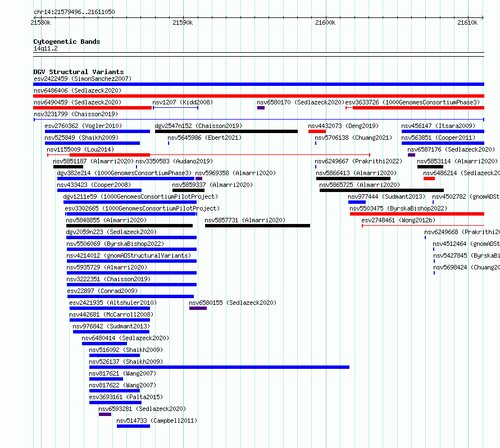
Task: Click nsv525849 (Shaikh2009) label
Action: pyautogui.click(x=81, y=138)
